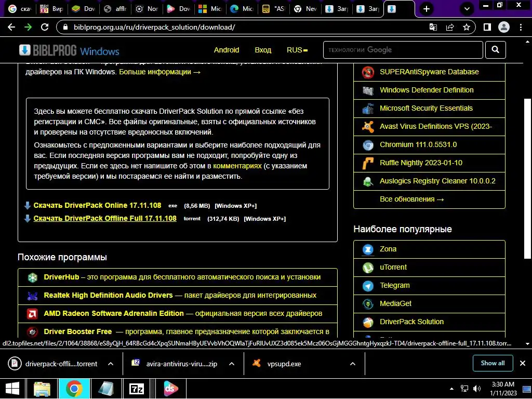Click the Realtek Audio Drivers icon
532x399 pixels.
pos(33,296)
